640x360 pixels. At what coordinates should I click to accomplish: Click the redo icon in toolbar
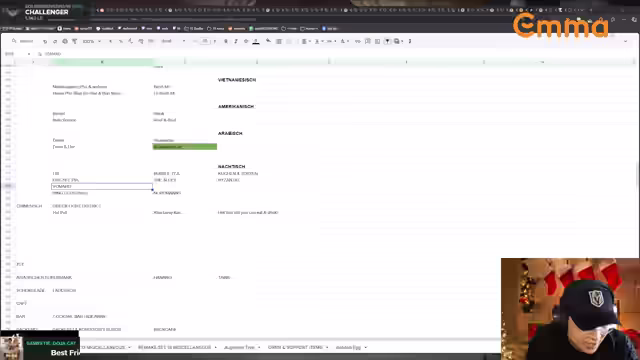click(x=55, y=41)
